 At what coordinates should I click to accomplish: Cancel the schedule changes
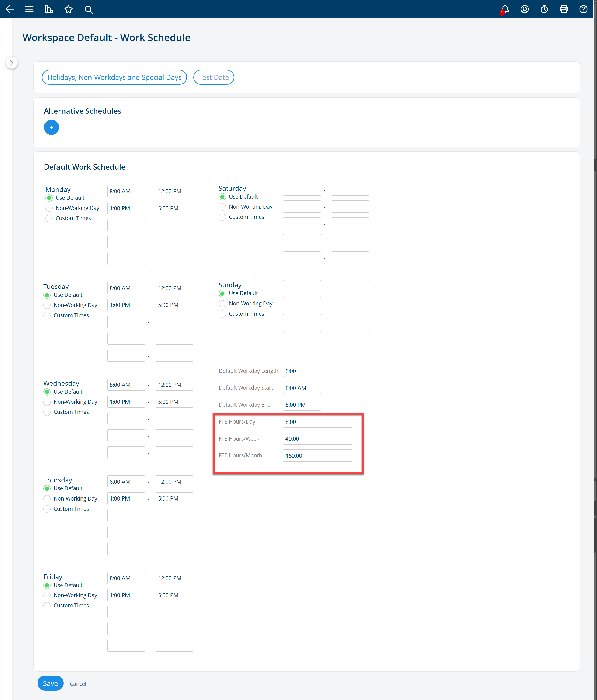click(78, 684)
